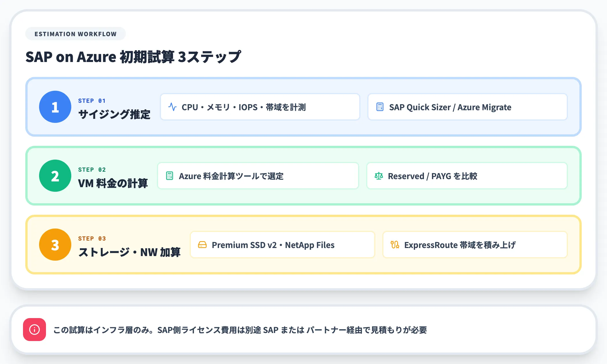
Task: Click the calculator icon next to SAP Quick Sizer
Action: [380, 107]
